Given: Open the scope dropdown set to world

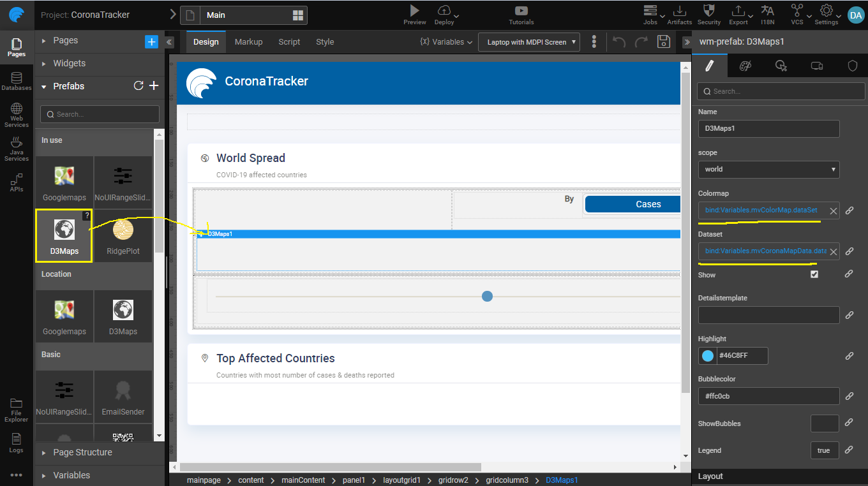Looking at the screenshot, I should coord(768,169).
